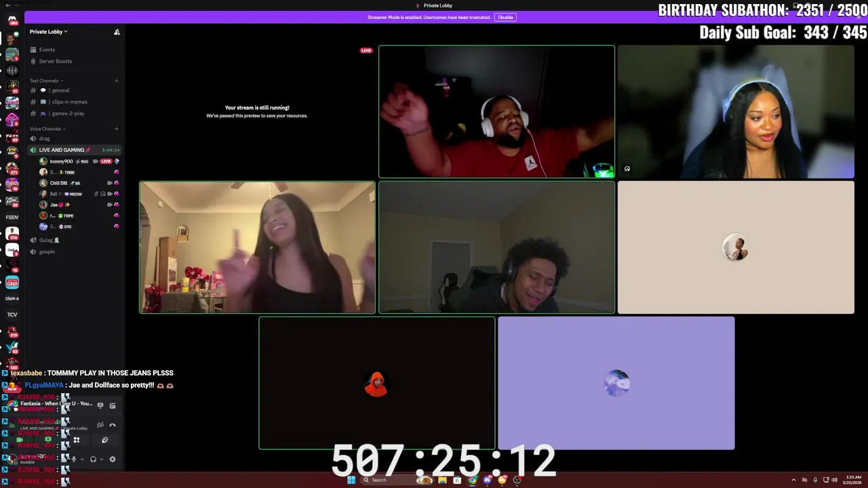
Task: Open the soundboard button
Action: point(105,440)
